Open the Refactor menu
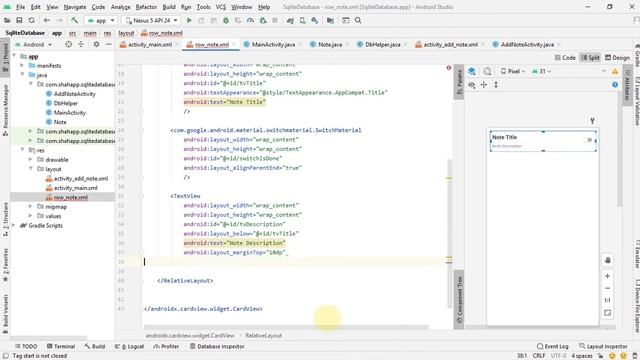 [x=146, y=7]
